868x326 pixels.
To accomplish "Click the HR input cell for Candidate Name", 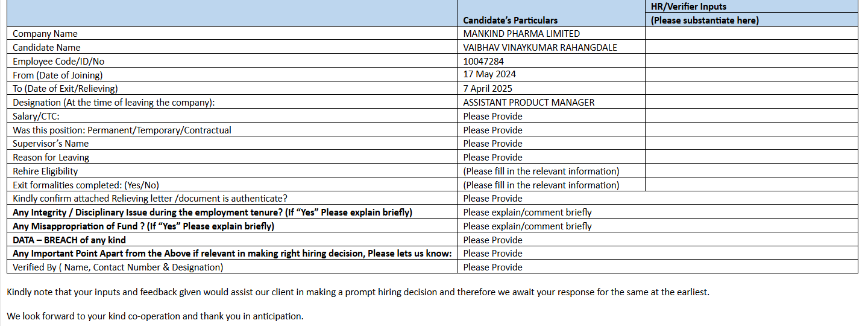I will [x=751, y=47].
